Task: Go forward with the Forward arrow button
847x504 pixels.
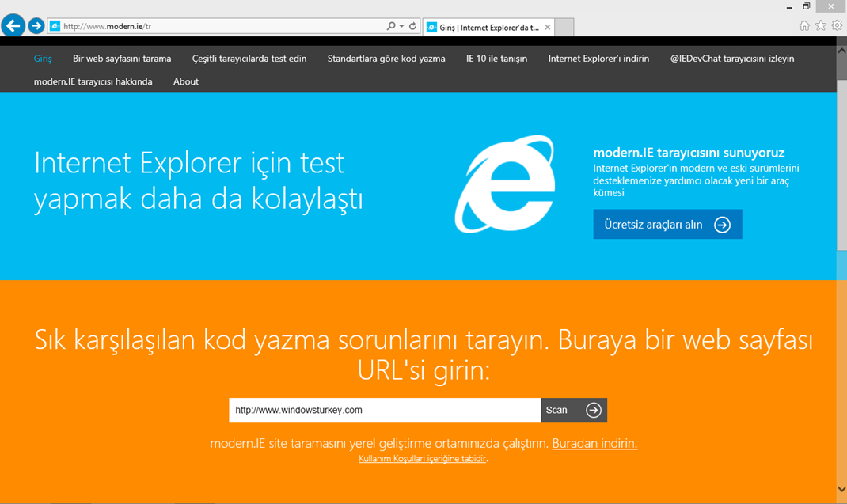Action: pyautogui.click(x=36, y=25)
